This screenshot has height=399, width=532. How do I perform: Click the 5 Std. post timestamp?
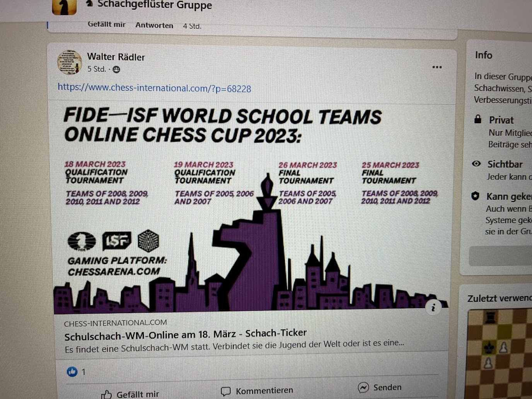coord(96,69)
